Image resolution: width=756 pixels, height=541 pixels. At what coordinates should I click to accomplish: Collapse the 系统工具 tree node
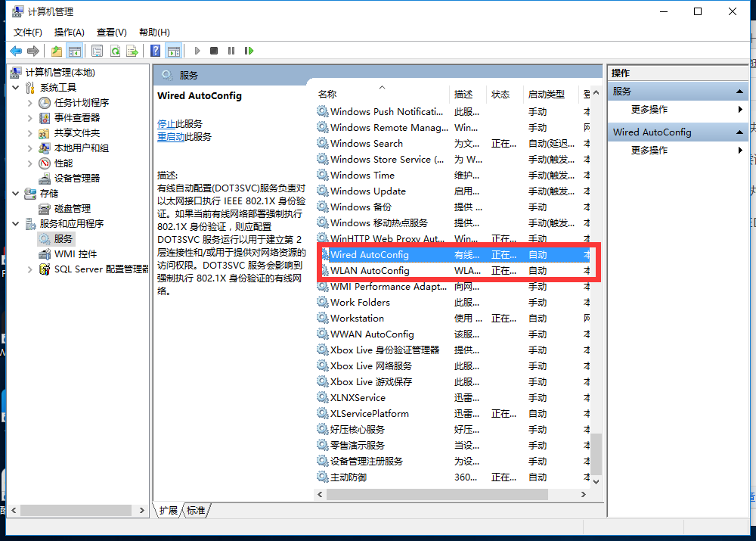tap(15, 88)
